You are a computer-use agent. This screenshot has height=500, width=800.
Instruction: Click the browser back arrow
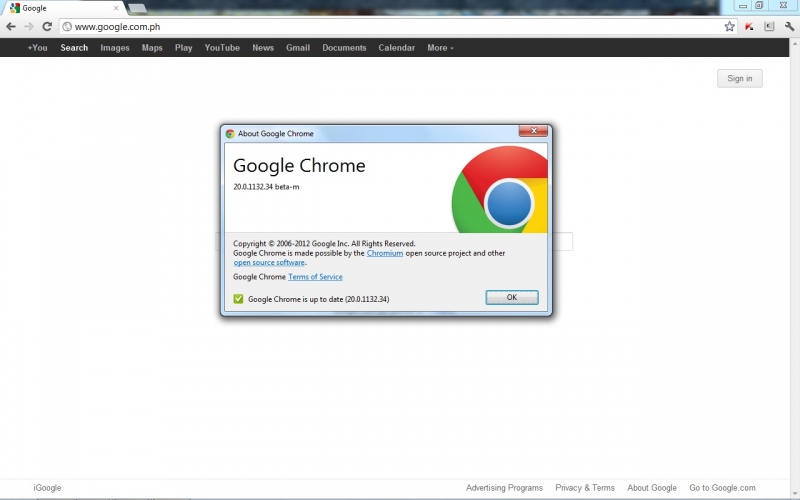coord(10,27)
